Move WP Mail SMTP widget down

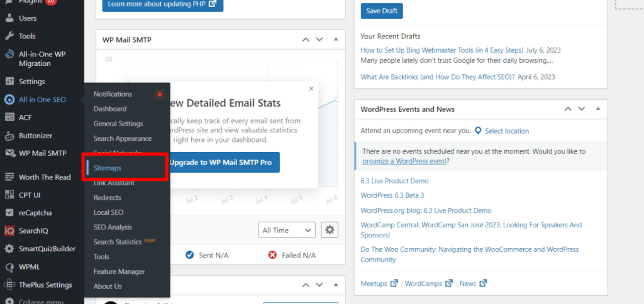coord(319,40)
